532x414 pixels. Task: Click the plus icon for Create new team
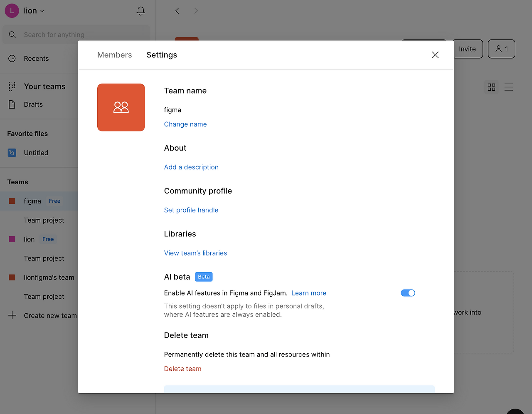(12, 315)
